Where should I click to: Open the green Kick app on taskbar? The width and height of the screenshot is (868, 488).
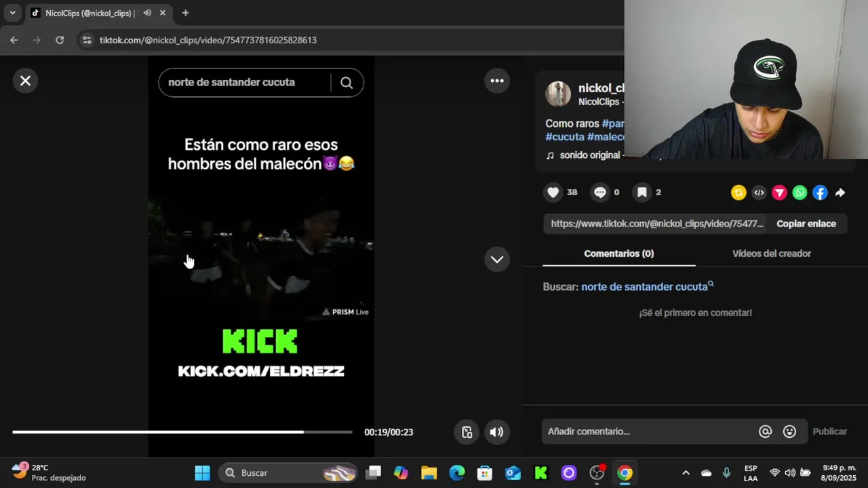tap(540, 472)
